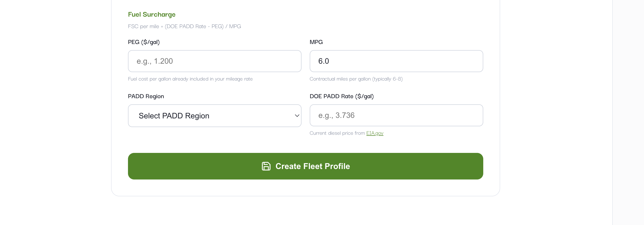The width and height of the screenshot is (644, 225).
Task: Open the EIA.gov diesel price link
Action: [x=375, y=133]
